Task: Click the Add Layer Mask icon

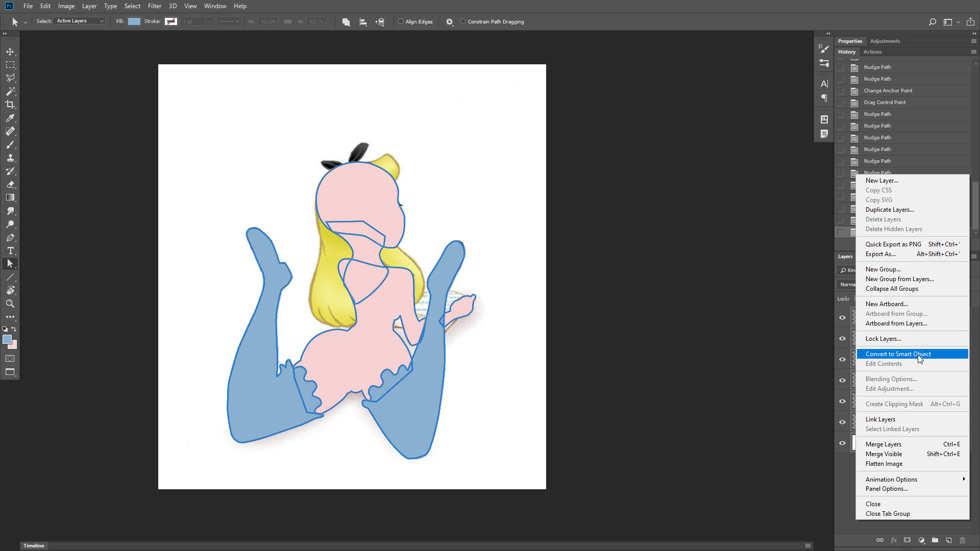Action: 907,540
